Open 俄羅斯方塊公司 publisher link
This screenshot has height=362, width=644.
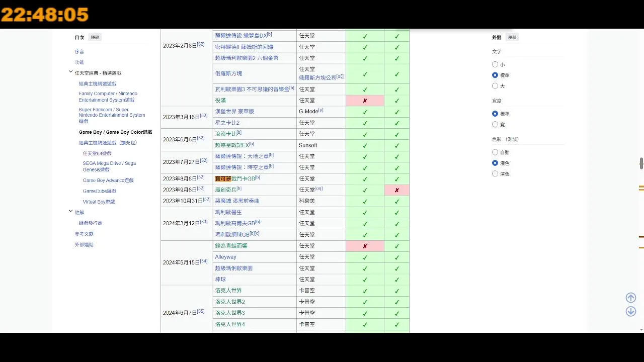[317, 78]
